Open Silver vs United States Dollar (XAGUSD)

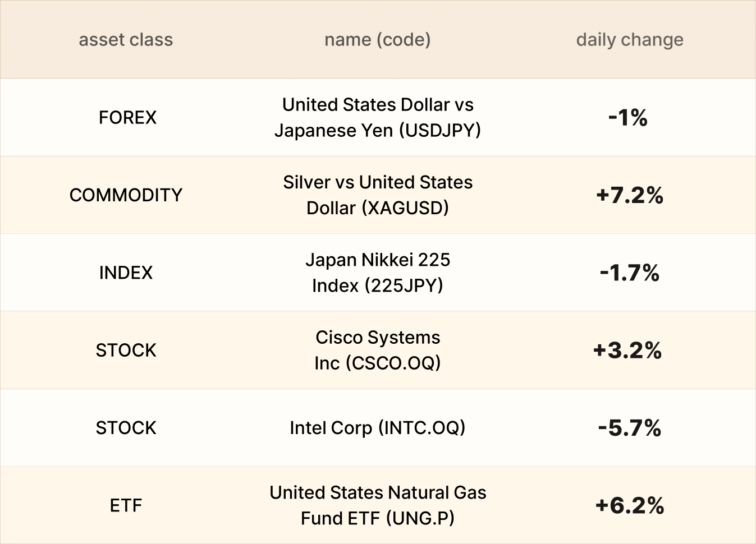pyautogui.click(x=377, y=195)
